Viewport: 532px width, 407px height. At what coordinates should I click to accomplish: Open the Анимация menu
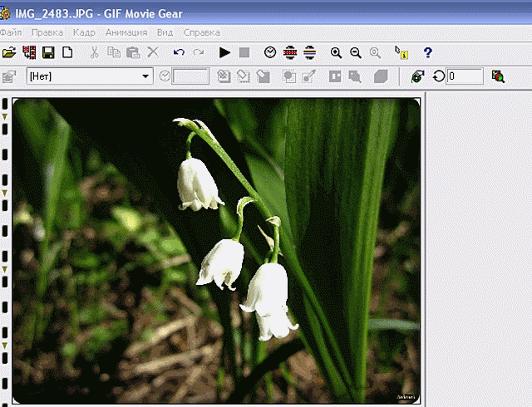(x=126, y=32)
